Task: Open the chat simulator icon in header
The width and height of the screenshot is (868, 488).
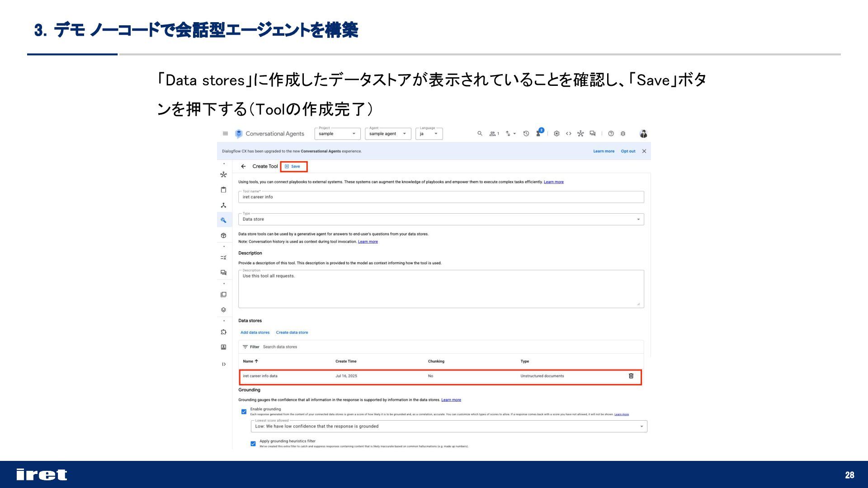Action: (x=593, y=134)
